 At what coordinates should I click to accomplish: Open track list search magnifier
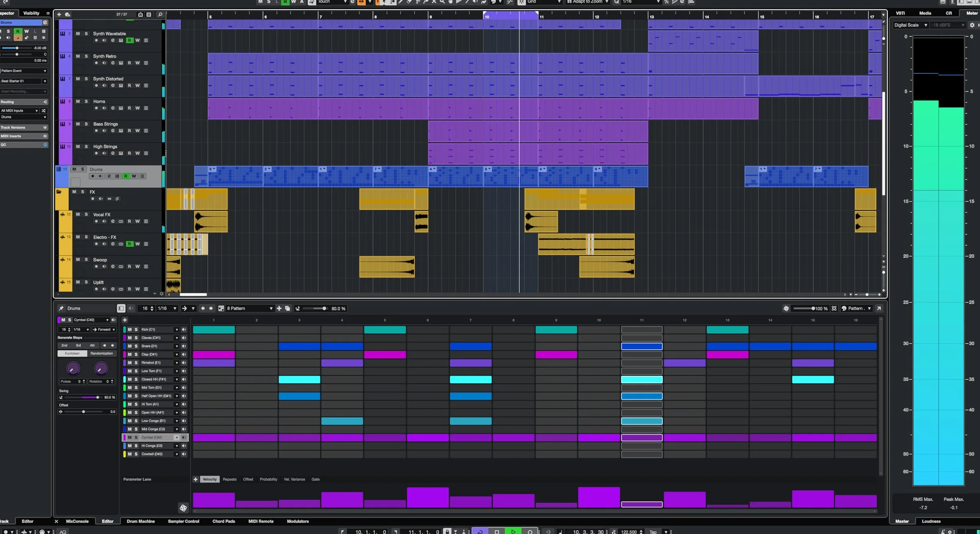(160, 14)
